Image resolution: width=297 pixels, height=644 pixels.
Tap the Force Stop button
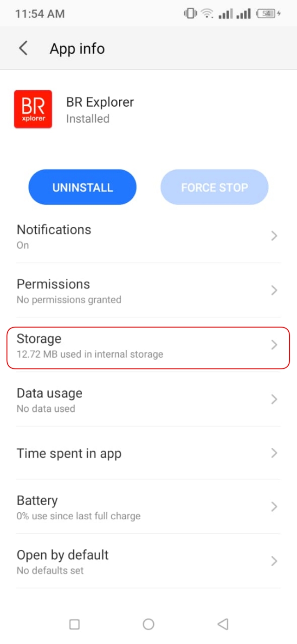[214, 187]
